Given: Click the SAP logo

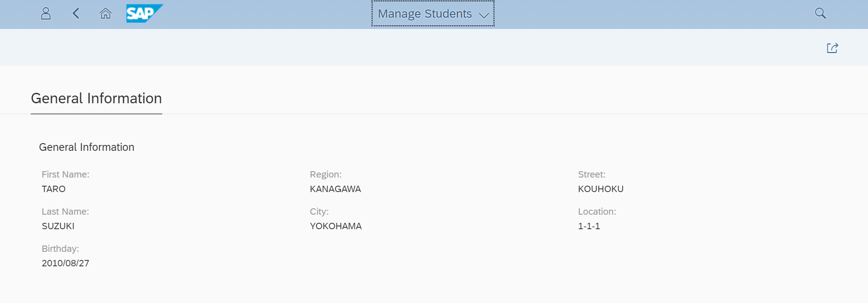Looking at the screenshot, I should [x=145, y=14].
